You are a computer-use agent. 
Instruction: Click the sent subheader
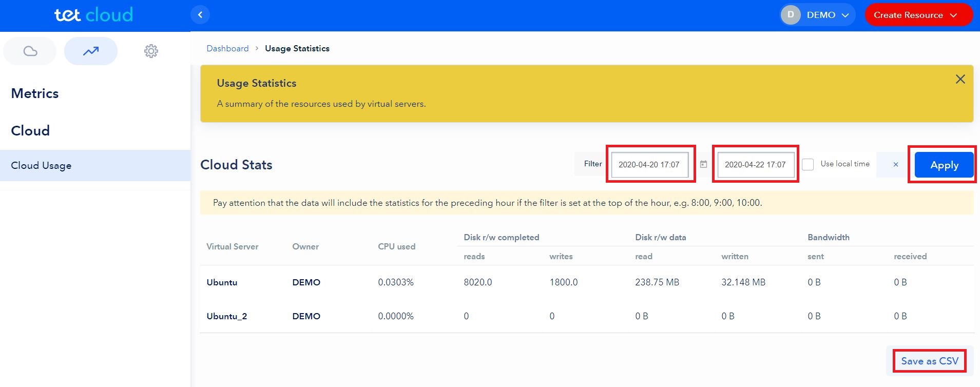pos(816,256)
